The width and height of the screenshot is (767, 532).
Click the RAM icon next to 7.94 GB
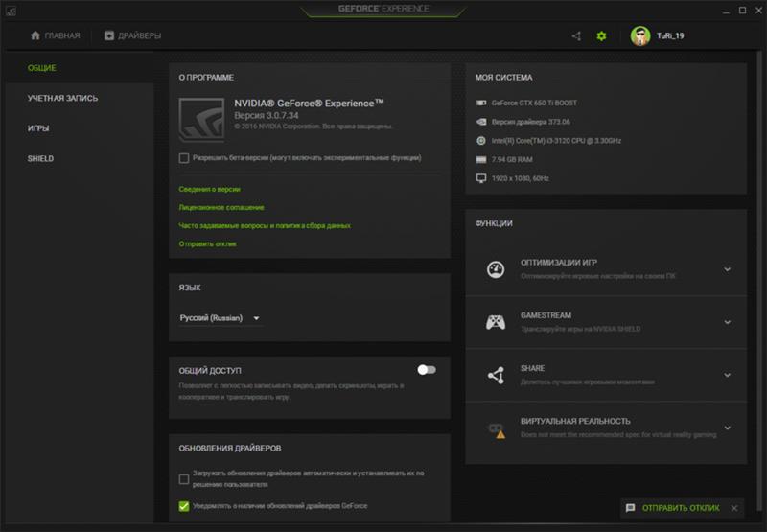(x=481, y=159)
